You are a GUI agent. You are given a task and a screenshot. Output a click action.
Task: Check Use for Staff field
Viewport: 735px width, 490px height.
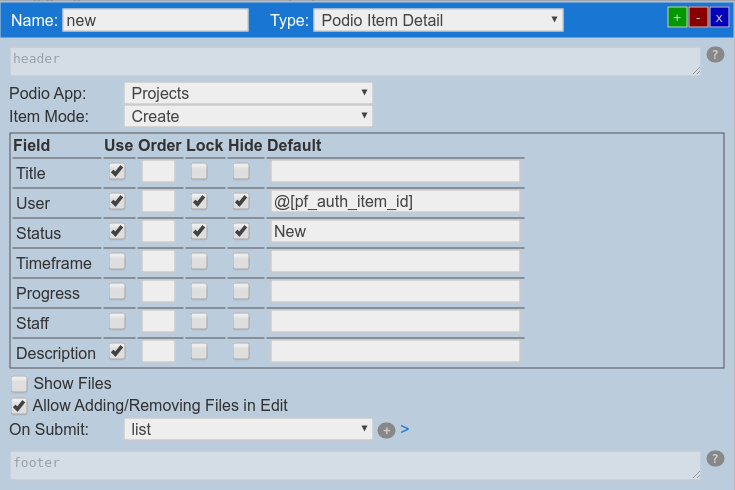[x=117, y=321]
